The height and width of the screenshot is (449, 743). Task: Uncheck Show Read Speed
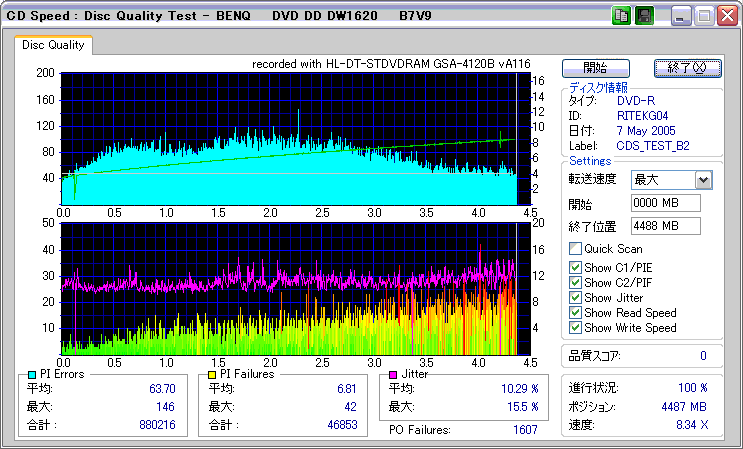point(575,313)
